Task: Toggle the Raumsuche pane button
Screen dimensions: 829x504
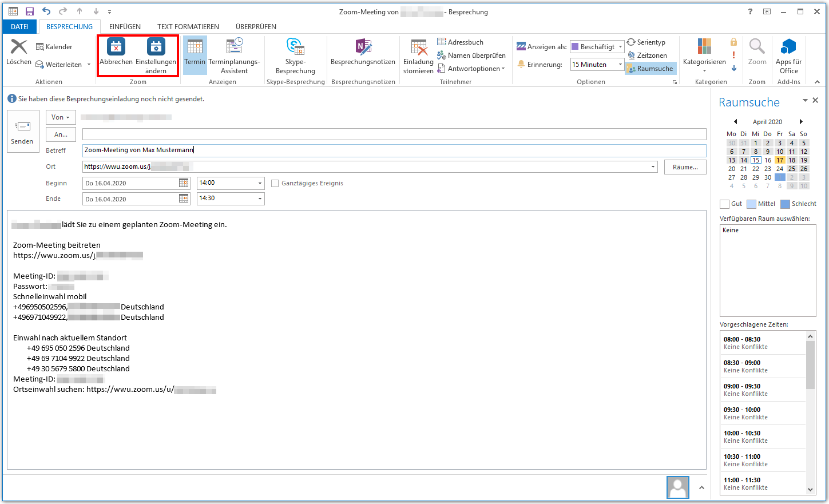Action: [x=650, y=69]
